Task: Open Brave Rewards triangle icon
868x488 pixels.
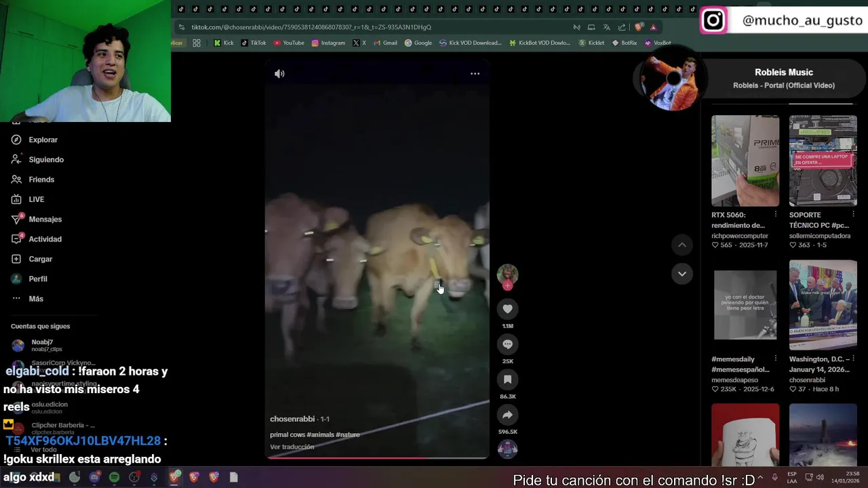Action: pyautogui.click(x=653, y=27)
